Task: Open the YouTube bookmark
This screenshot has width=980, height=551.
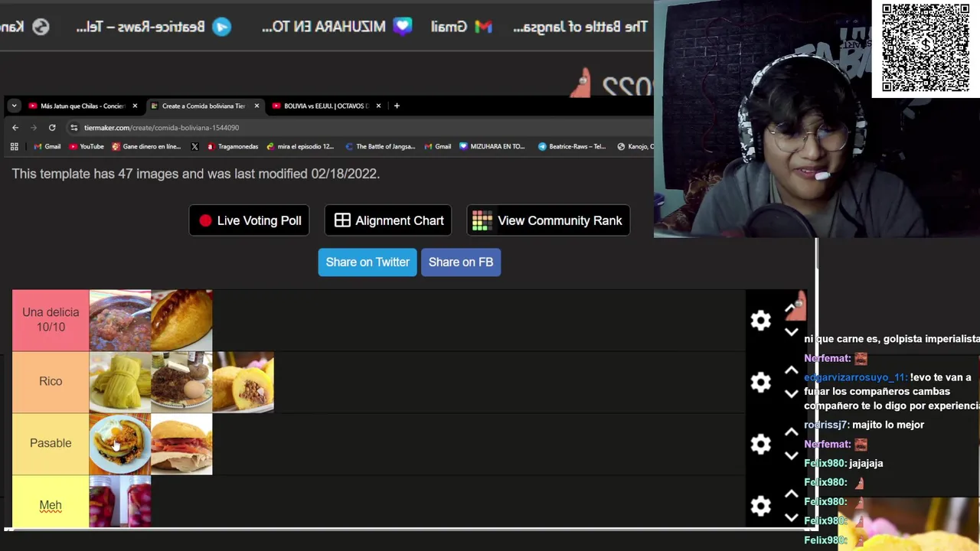Action: [x=87, y=146]
